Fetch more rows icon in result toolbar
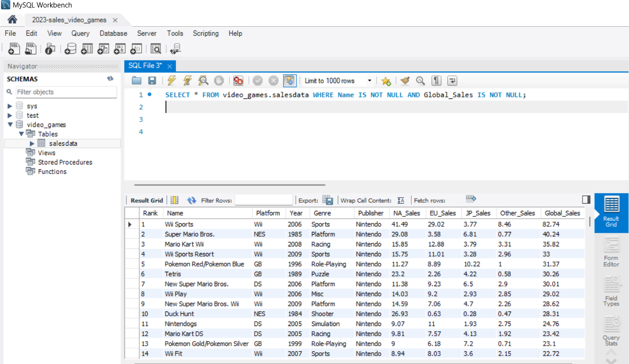Image resolution: width=629 pixels, height=364 pixels. coord(471,199)
